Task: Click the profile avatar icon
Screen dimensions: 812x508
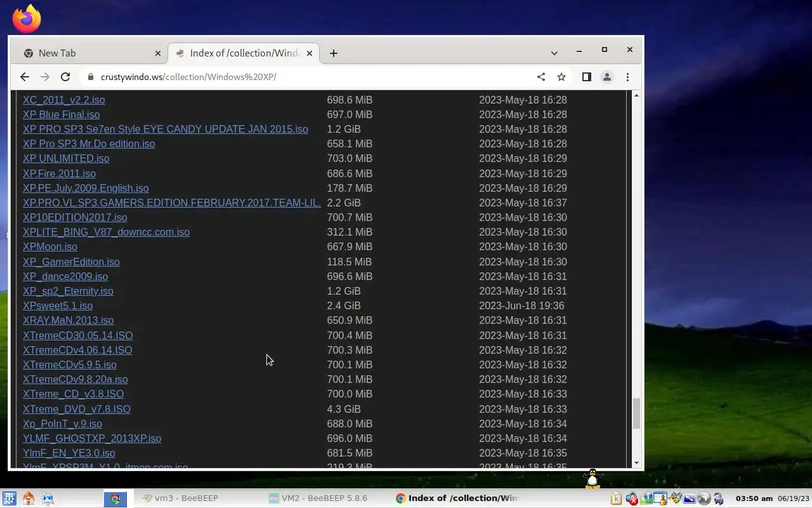Action: tap(606, 77)
